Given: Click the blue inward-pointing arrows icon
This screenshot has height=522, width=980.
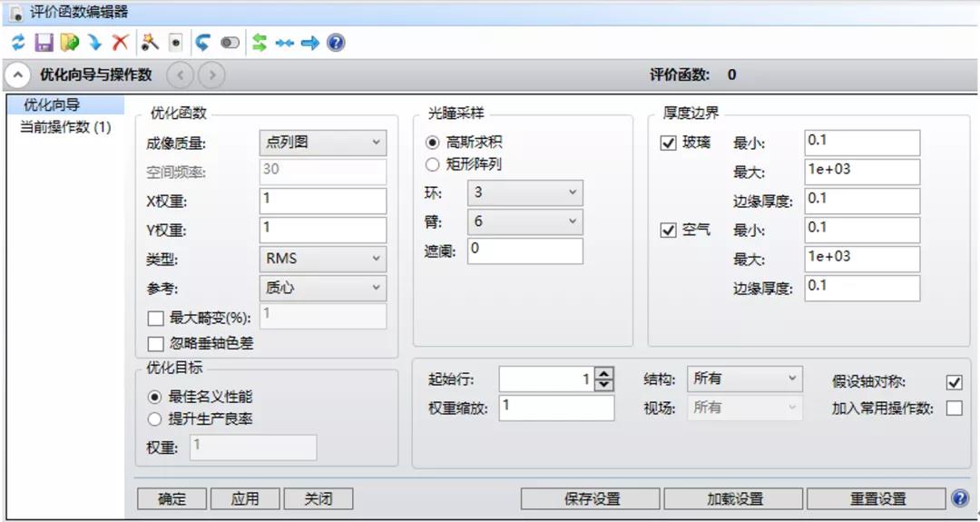Looking at the screenshot, I should tap(285, 44).
